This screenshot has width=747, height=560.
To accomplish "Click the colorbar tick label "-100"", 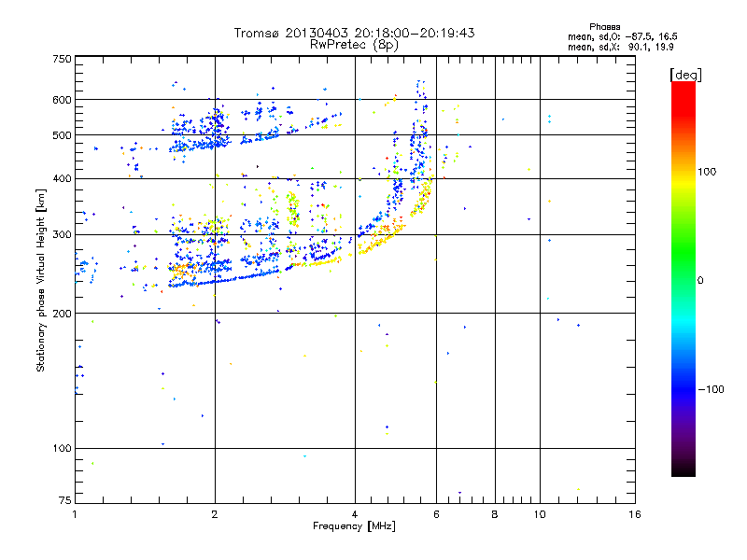I will click(711, 389).
